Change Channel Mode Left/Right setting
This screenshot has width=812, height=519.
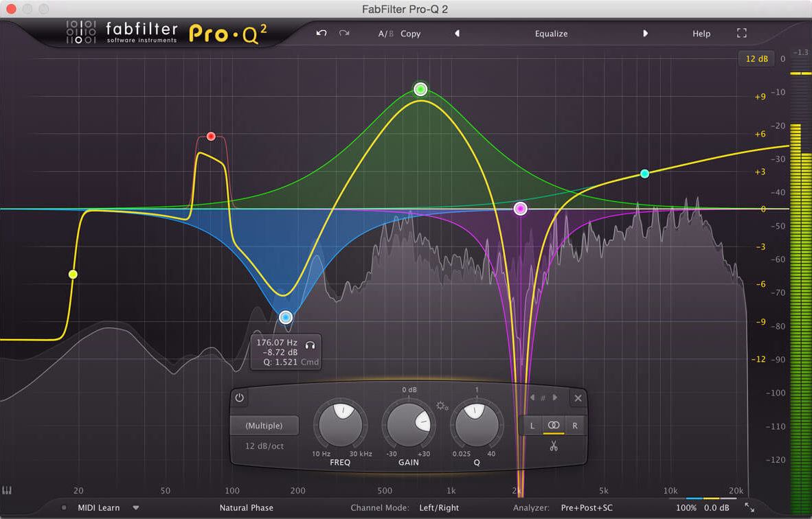point(438,507)
